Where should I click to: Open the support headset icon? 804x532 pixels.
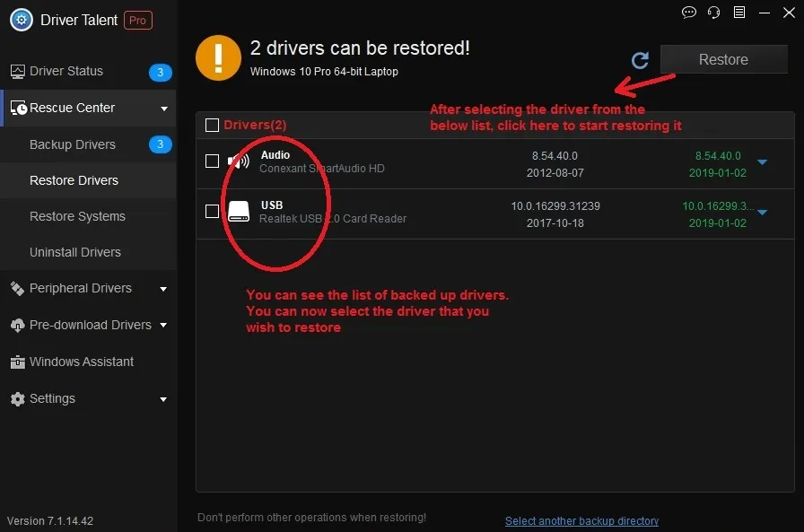pos(713,13)
